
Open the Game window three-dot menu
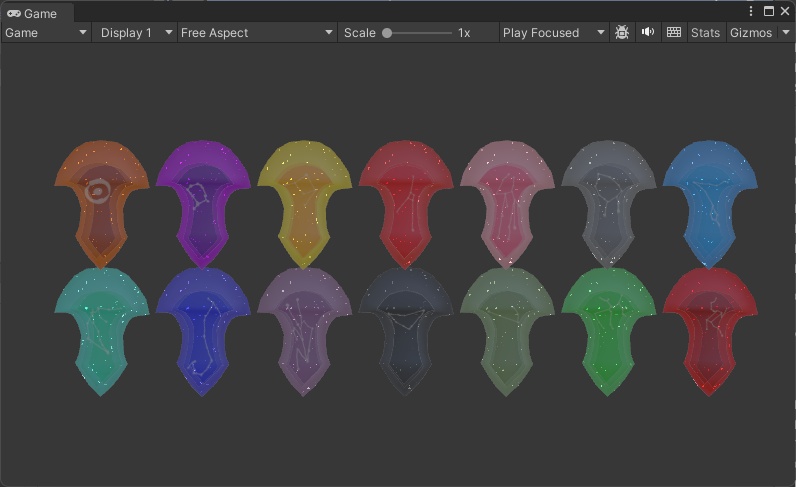pyautogui.click(x=751, y=11)
